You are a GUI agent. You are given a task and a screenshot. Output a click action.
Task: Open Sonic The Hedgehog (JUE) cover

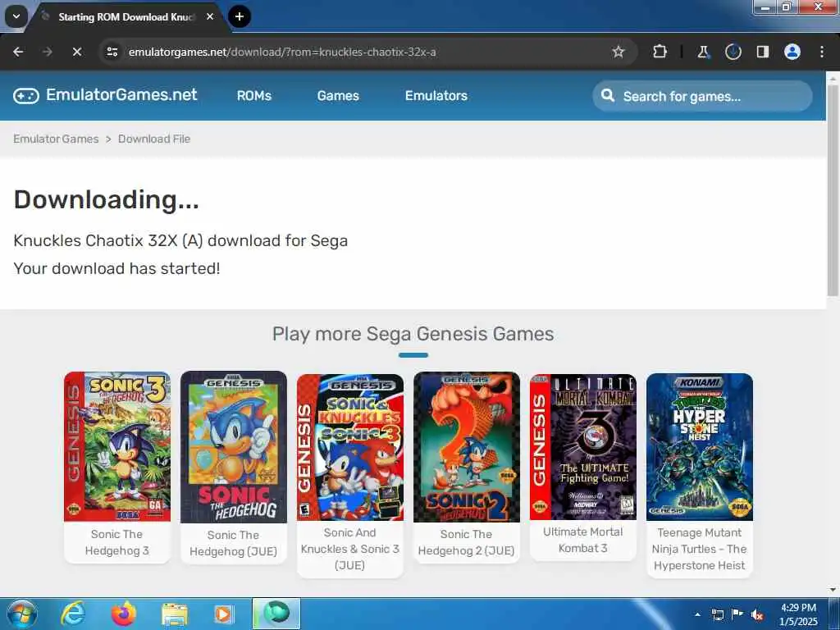[x=234, y=447]
